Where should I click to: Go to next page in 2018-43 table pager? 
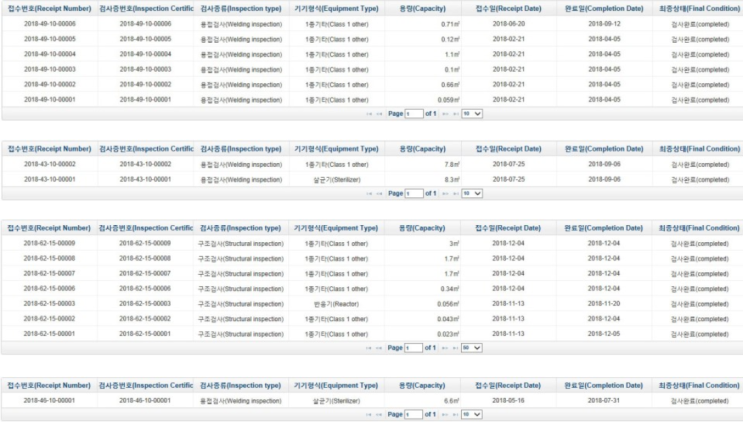(x=445, y=194)
